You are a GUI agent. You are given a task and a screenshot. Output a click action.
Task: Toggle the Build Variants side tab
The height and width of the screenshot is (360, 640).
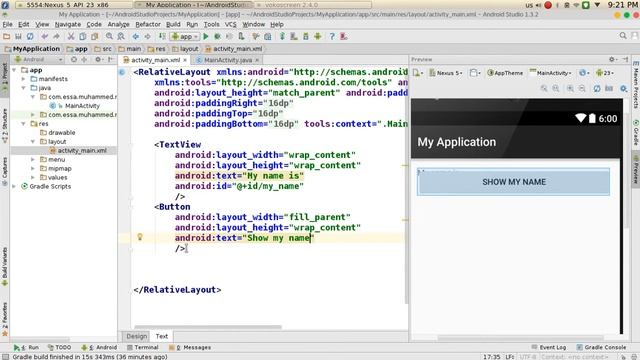[x=4, y=267]
